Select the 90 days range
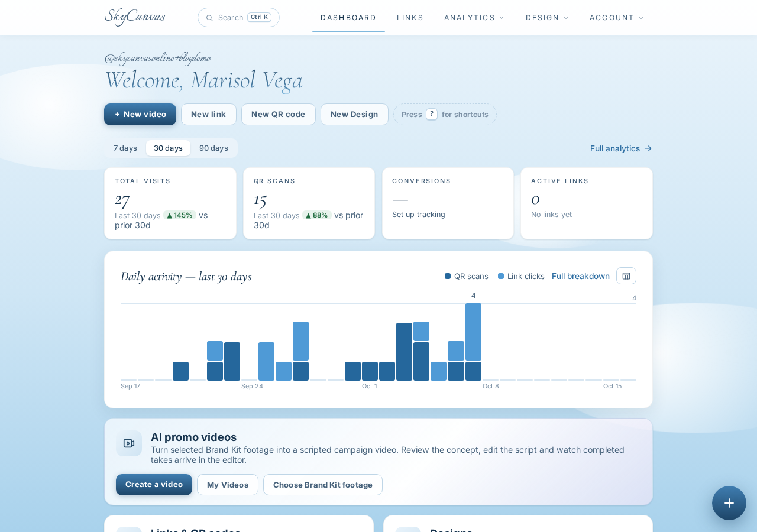Viewport: 757px width, 532px height. (213, 148)
